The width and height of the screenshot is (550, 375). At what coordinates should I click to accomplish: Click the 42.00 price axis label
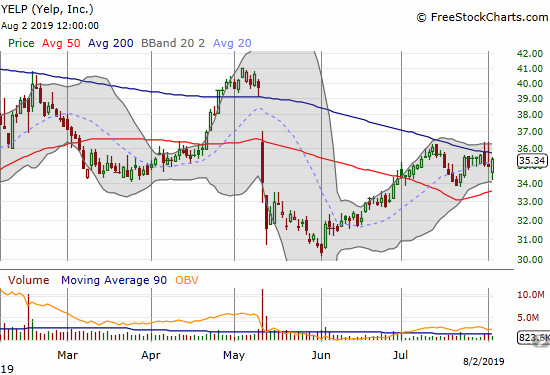[x=530, y=53]
